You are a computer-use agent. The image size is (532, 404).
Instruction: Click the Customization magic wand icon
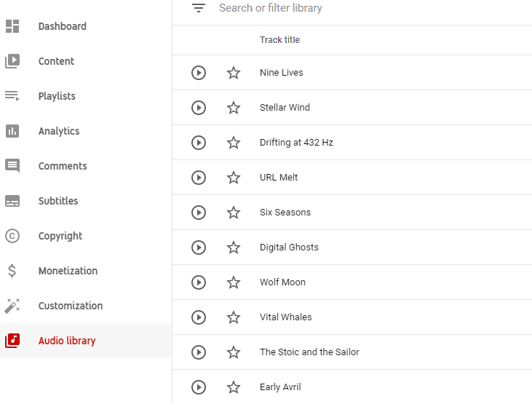click(12, 306)
